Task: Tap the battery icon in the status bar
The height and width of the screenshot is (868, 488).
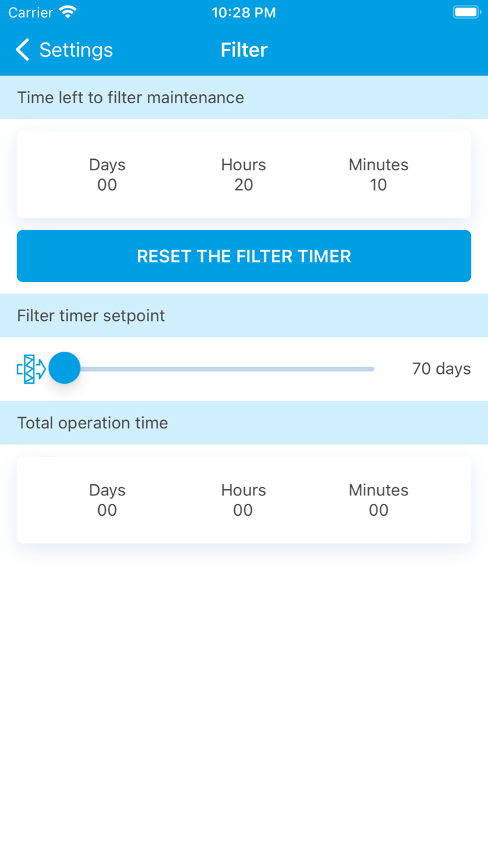Action: tap(466, 11)
